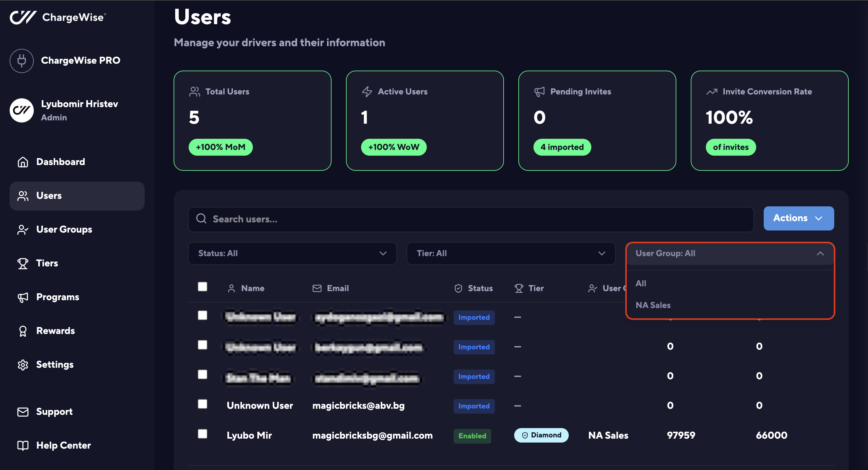The image size is (868, 470).
Task: Click the Settings gear icon
Action: (x=23, y=365)
